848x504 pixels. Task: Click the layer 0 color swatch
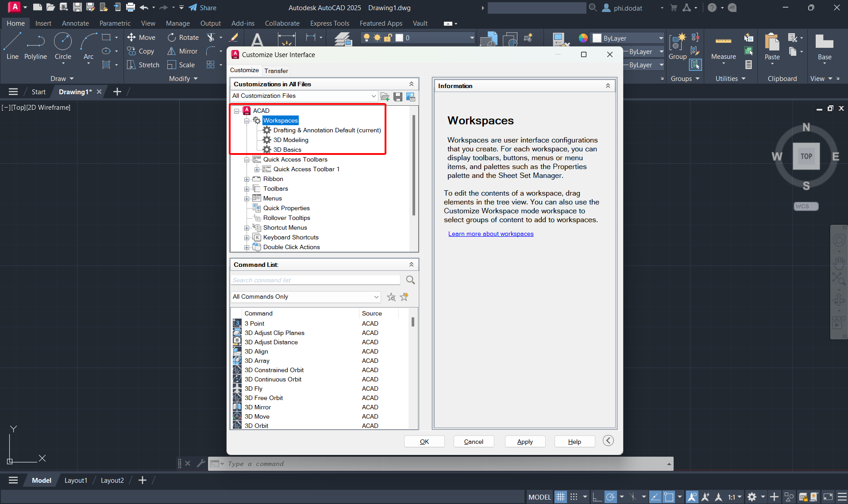coord(399,38)
